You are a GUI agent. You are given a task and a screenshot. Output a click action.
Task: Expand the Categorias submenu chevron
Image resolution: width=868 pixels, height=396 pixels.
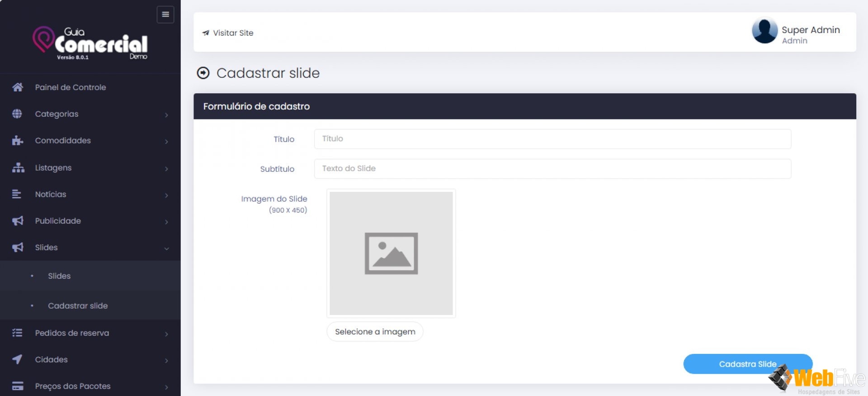[166, 115]
